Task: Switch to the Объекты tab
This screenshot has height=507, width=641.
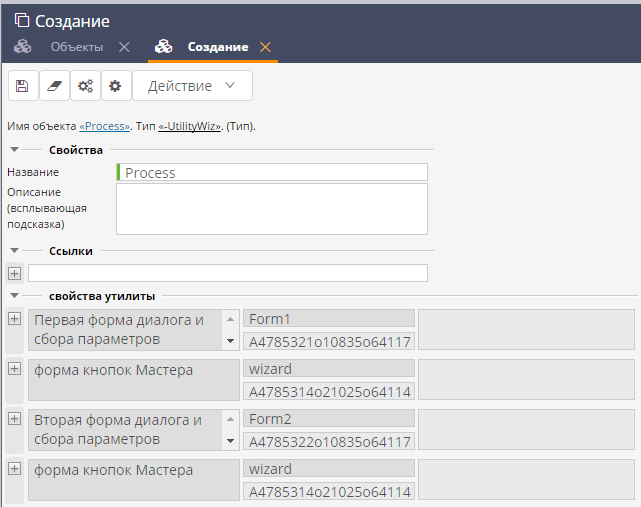Action: (76, 47)
